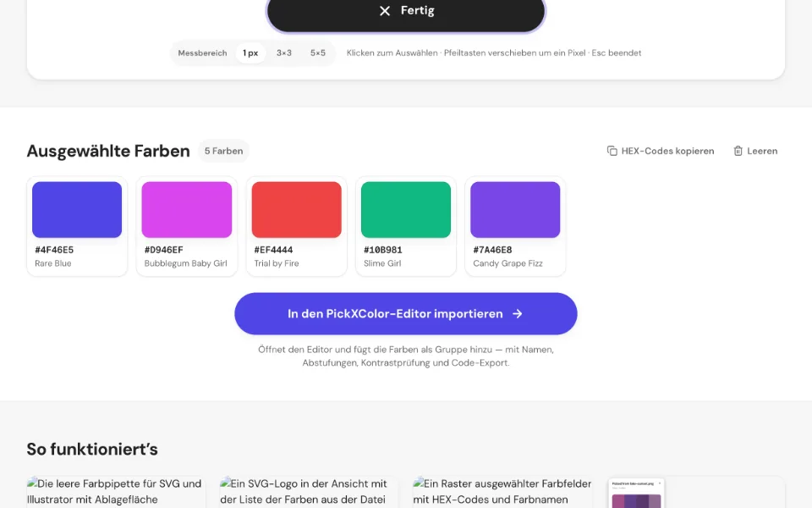
Task: Click the #4F46E5 hex code
Action: (x=54, y=250)
